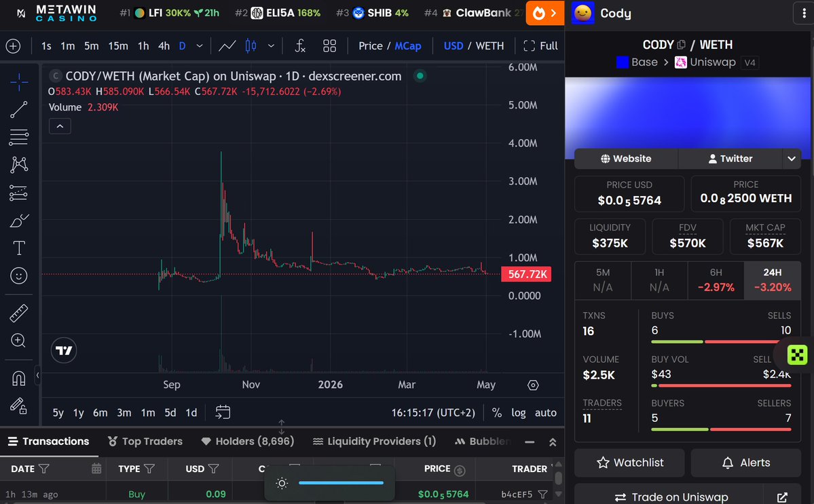Open the token Website link

click(x=626, y=159)
